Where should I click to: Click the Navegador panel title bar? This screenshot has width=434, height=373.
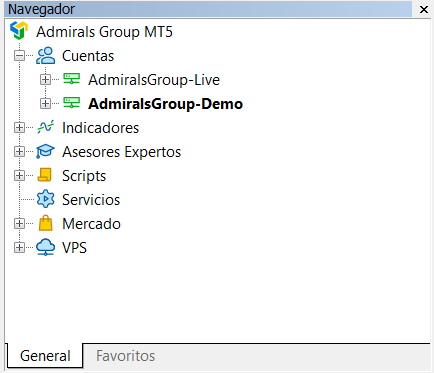point(208,9)
